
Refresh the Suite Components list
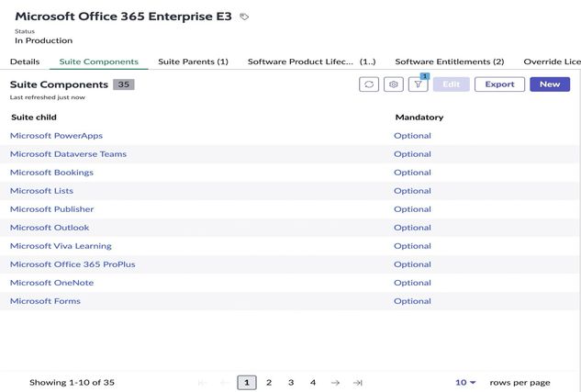click(x=369, y=84)
